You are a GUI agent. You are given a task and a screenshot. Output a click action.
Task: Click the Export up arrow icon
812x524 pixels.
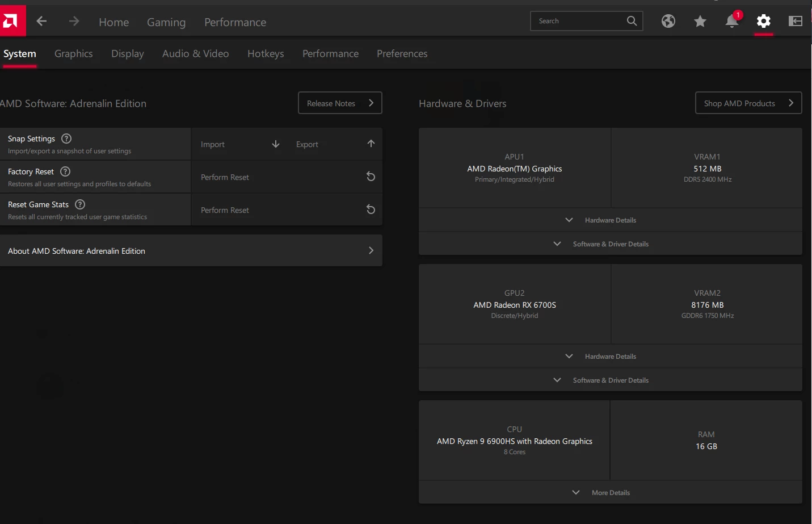[371, 144]
